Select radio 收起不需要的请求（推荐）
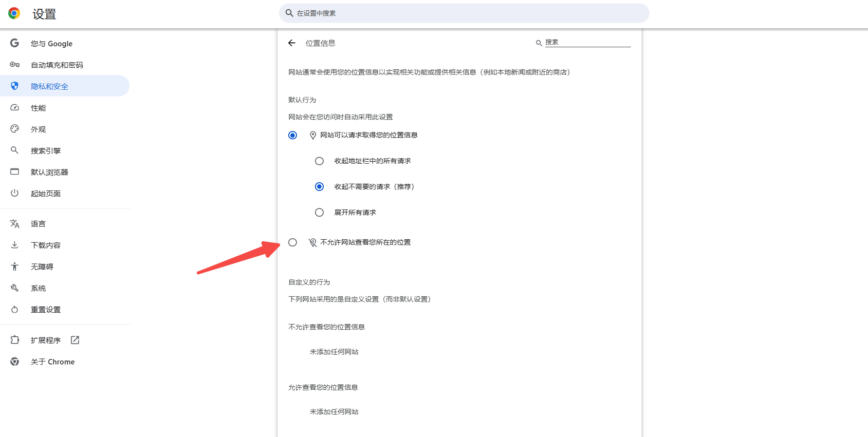The width and height of the screenshot is (868, 437). [319, 187]
